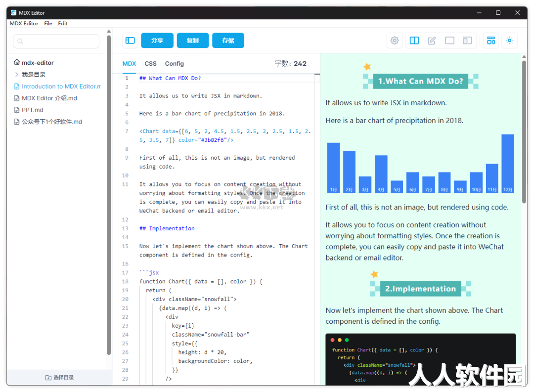Click file icon of 公众号下1个好软件.md
534x392 pixels.
pyautogui.click(x=17, y=122)
